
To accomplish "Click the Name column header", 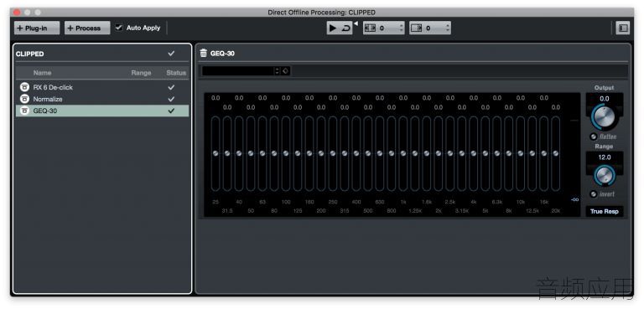I will [42, 73].
